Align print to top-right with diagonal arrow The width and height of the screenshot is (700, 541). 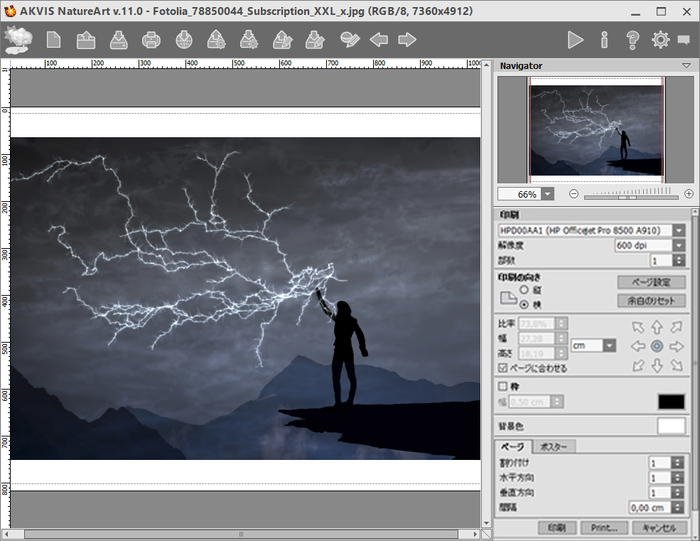[x=676, y=327]
